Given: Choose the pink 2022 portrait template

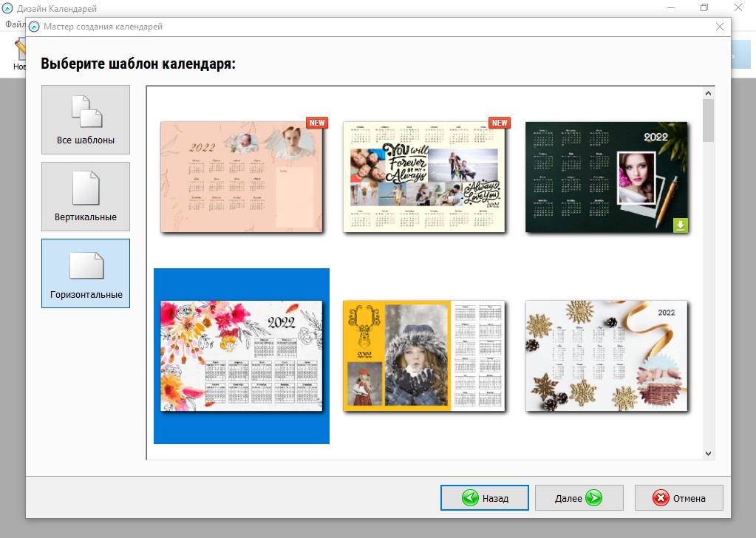Looking at the screenshot, I should [x=242, y=177].
